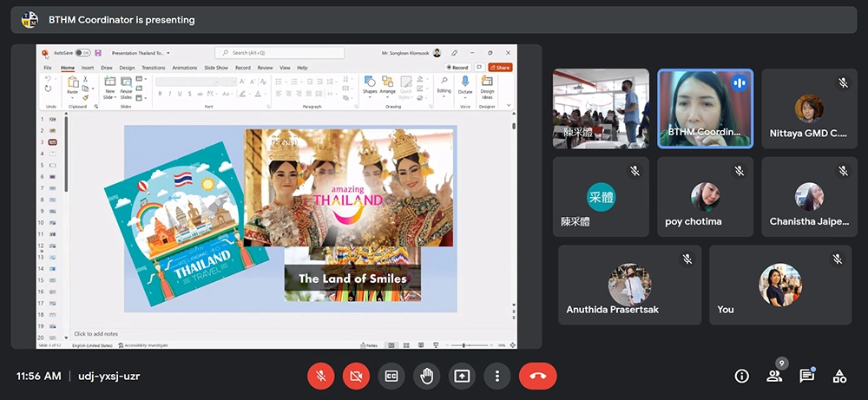Select slide 10 thumbnail in slide panel
Screen dimensions: 868x400
53,222
